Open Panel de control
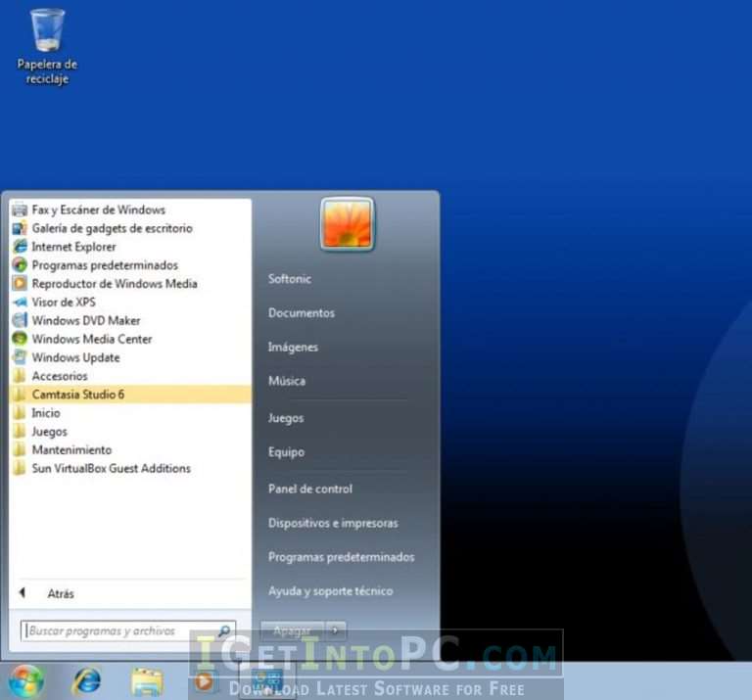 [310, 490]
